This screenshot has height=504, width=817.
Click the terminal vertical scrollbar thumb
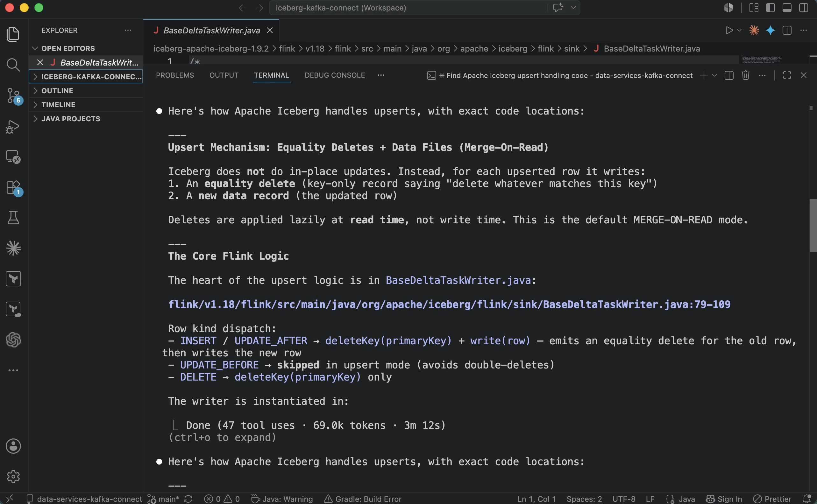(x=813, y=225)
